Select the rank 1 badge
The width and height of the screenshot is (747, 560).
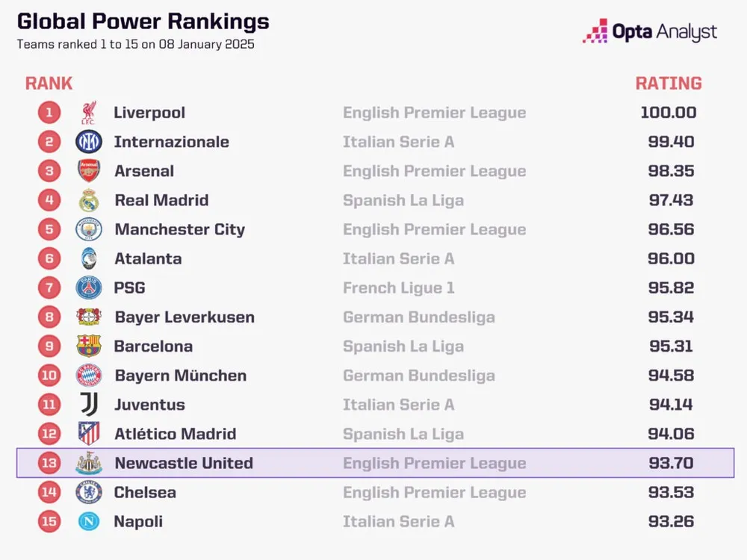pyautogui.click(x=49, y=113)
